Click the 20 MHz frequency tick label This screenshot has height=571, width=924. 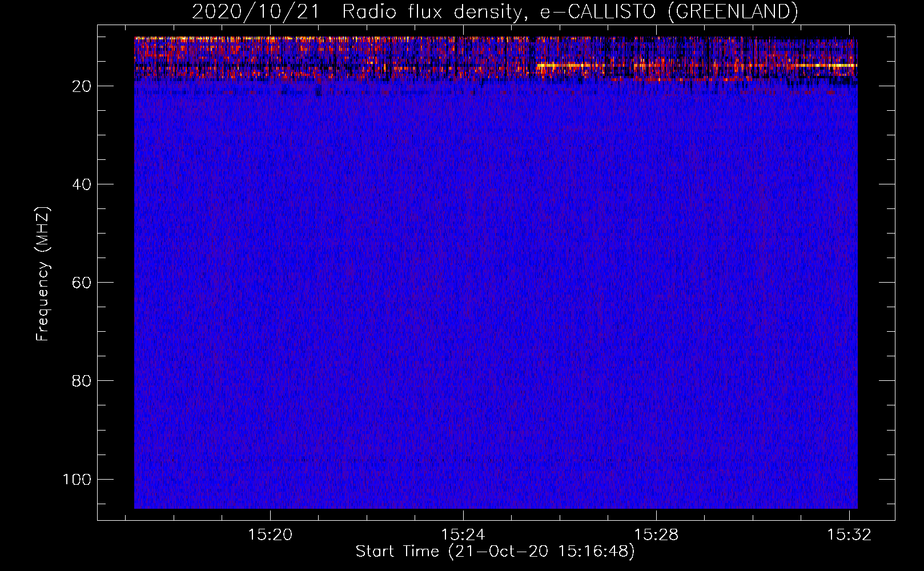(x=82, y=86)
